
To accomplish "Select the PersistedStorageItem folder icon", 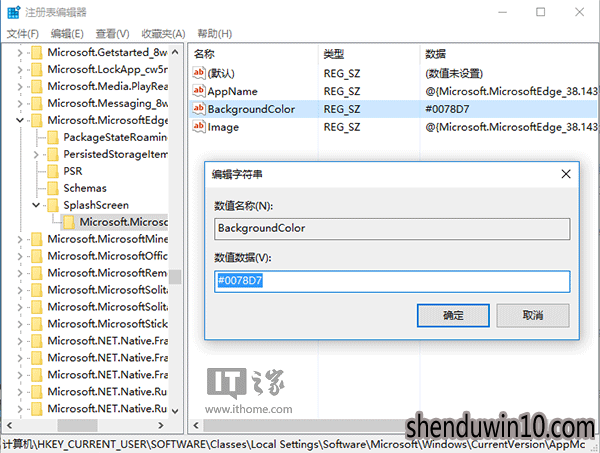I will [53, 154].
